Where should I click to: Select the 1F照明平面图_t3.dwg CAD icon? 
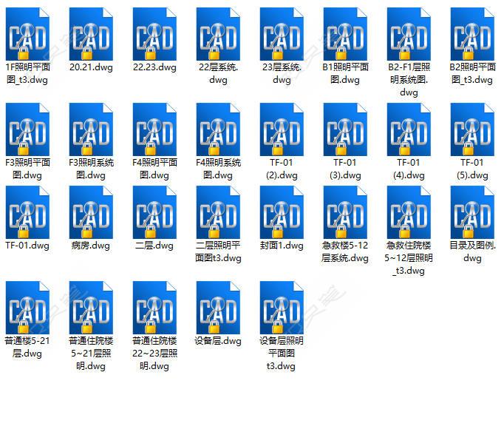[x=27, y=34]
